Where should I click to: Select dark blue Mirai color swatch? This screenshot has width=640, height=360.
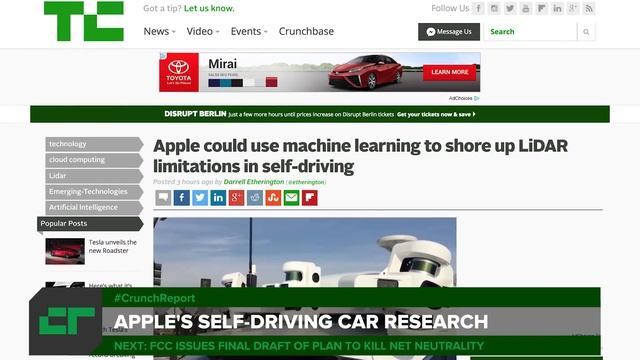[214, 83]
